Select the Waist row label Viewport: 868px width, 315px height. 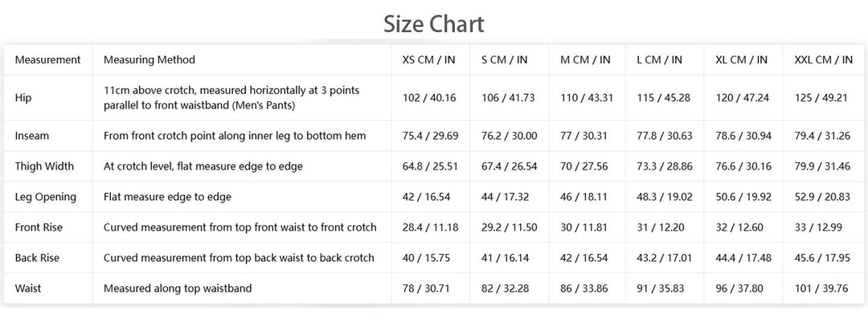(28, 288)
